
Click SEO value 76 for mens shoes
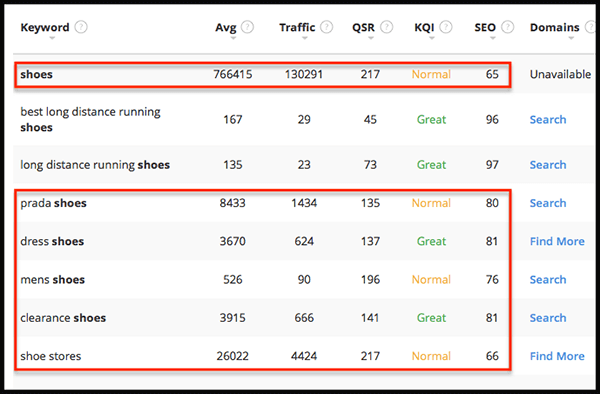click(x=492, y=280)
